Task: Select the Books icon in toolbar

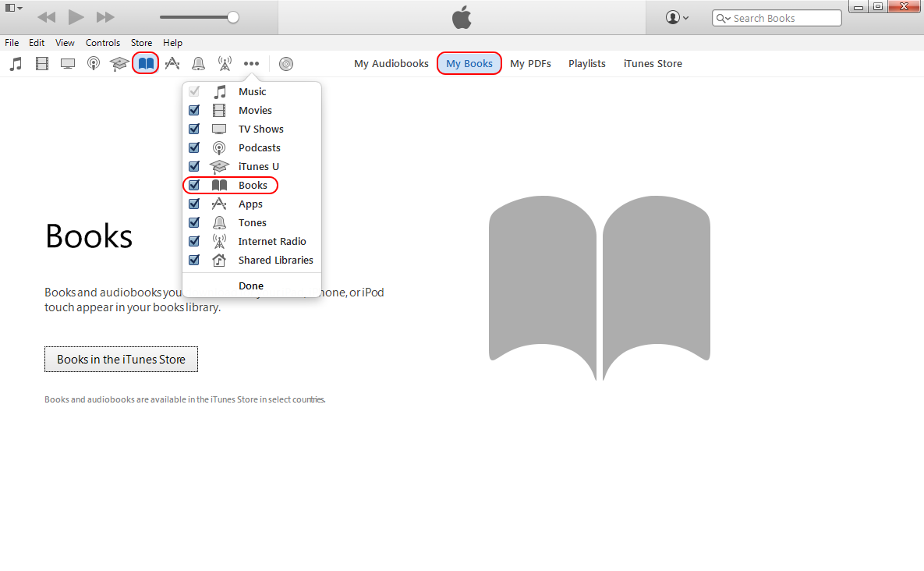Action: 146,64
